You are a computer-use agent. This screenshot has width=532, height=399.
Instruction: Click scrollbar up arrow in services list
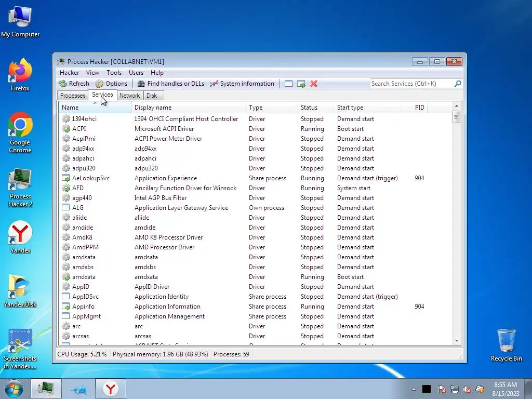point(456,106)
